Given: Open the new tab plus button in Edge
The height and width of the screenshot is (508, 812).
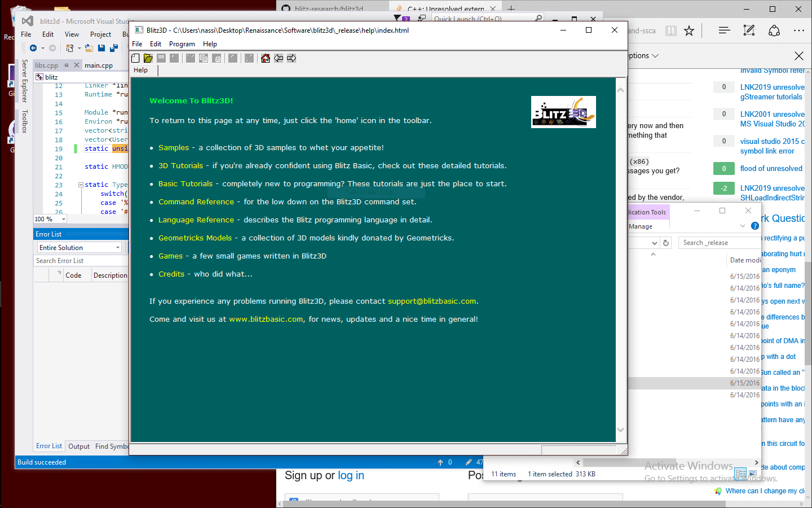Looking at the screenshot, I should tap(511, 8).
